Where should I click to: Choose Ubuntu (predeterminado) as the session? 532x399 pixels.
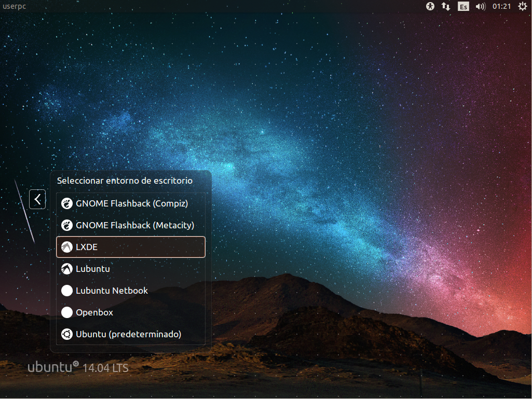128,334
